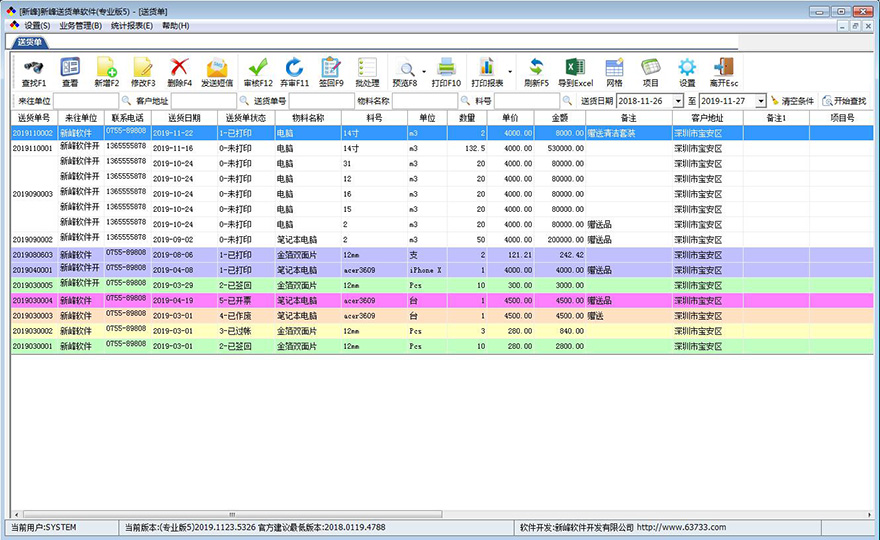Click the 来往单位 input field

coord(86,101)
